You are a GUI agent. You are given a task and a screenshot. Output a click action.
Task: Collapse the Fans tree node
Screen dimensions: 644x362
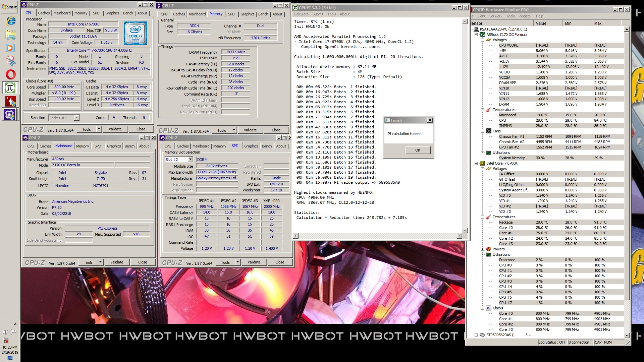click(483, 131)
